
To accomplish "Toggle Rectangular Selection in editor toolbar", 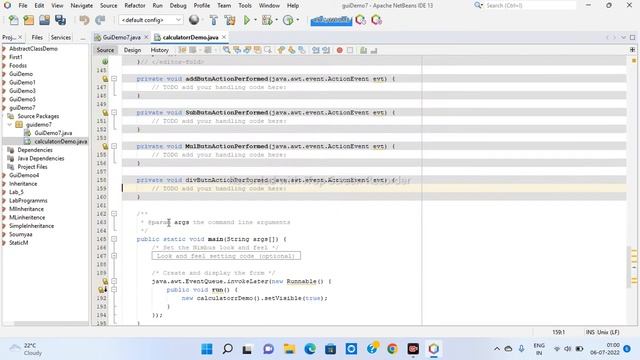I will [268, 50].
